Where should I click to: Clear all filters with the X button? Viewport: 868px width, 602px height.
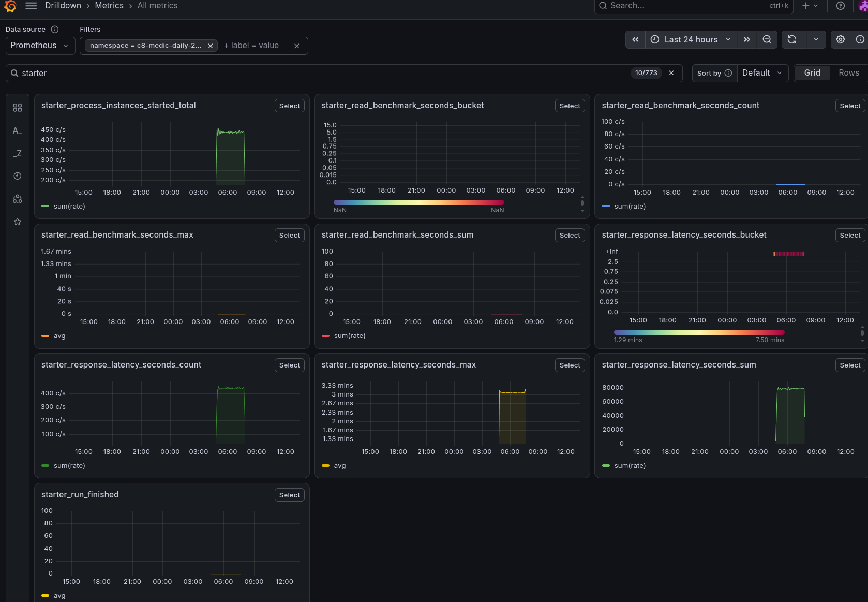pos(297,46)
